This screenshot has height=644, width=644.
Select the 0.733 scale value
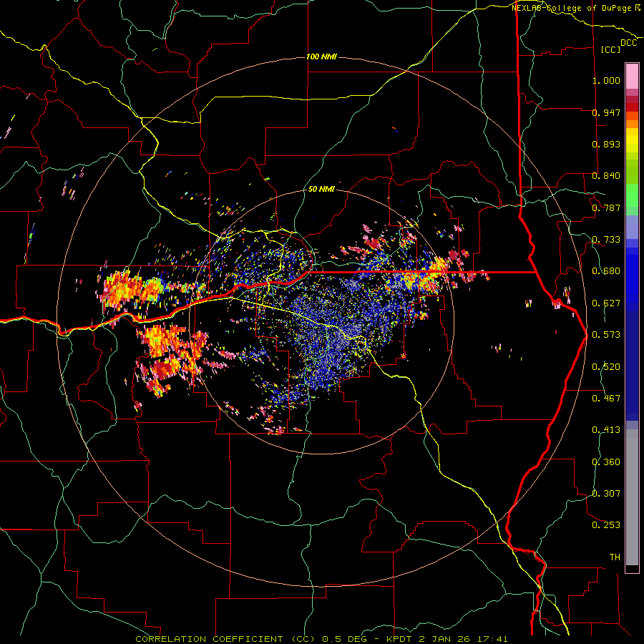[606, 240]
